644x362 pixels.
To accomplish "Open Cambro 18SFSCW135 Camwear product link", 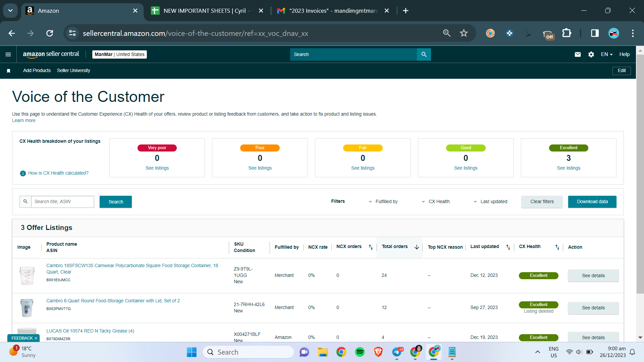I will 132,269.
